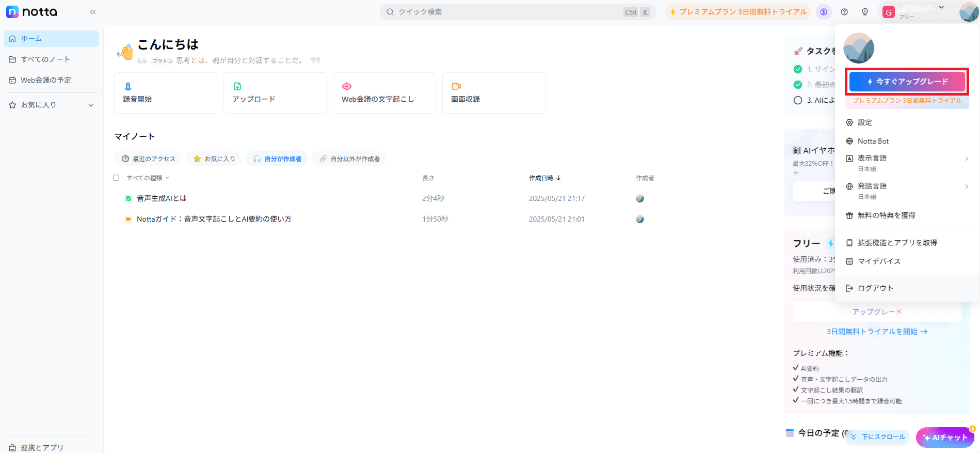Click orange video icon of Nottaガイド note
Screen dimensions: 980x453
(x=128, y=219)
